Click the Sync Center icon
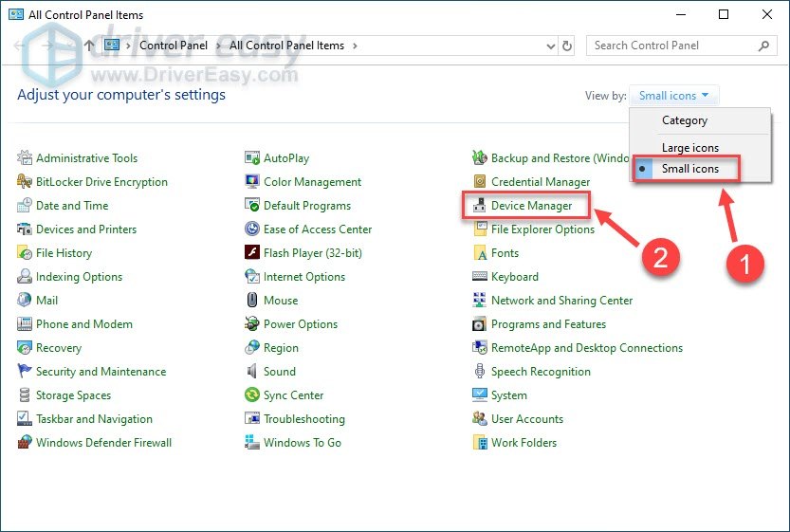790x532 pixels. [252, 394]
